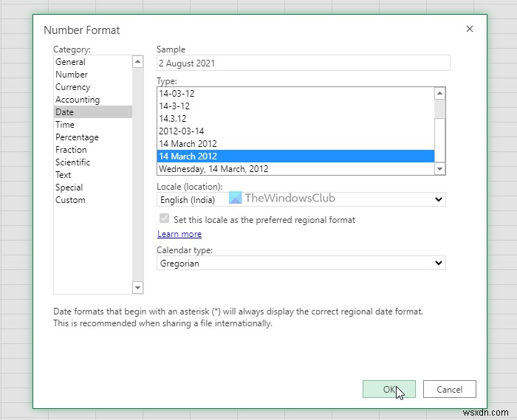Choose the Time category

(x=92, y=125)
